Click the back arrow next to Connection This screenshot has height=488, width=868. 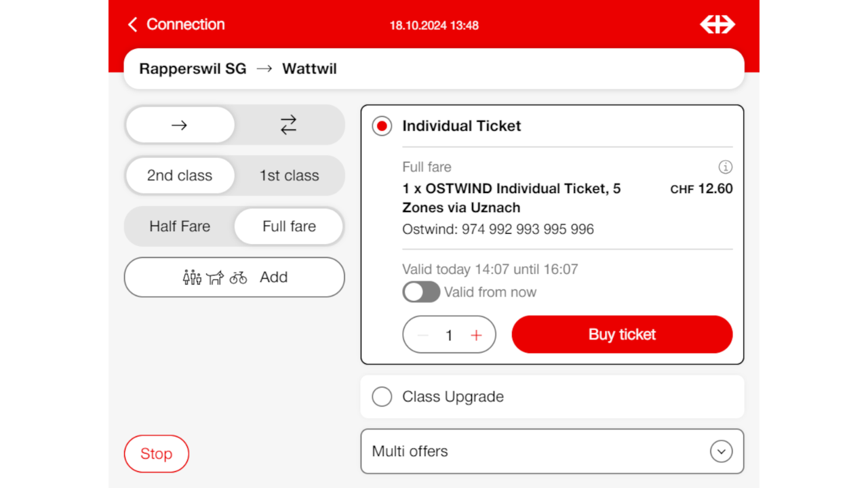coord(133,25)
